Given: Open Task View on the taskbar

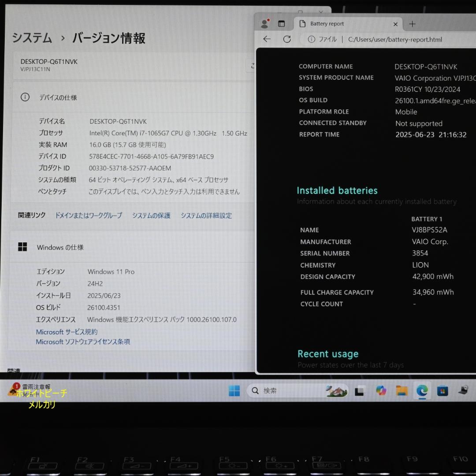Looking at the screenshot, I should coord(360,391).
